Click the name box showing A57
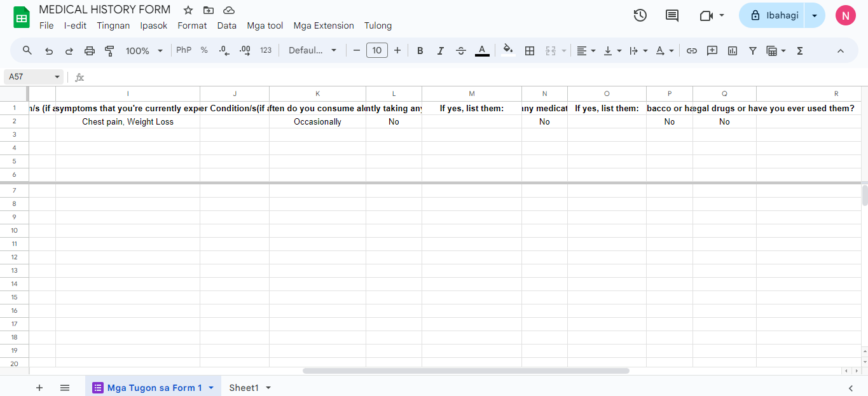The image size is (868, 396). [x=34, y=77]
